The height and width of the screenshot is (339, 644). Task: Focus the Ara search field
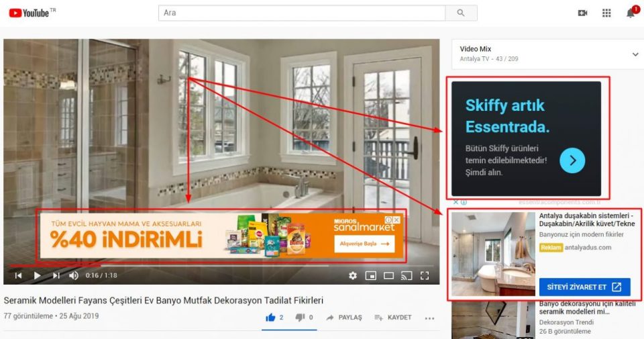[x=302, y=13]
